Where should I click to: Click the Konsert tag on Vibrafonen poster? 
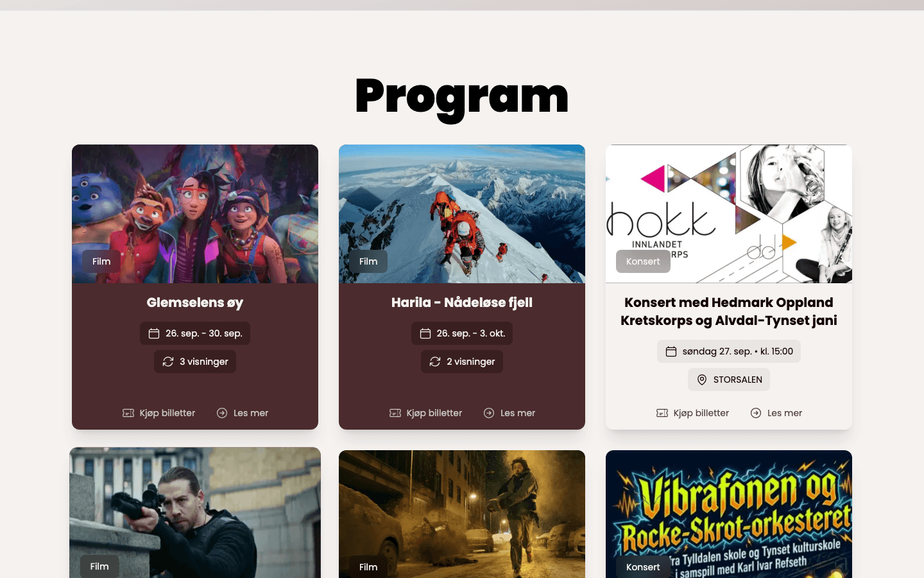(643, 567)
